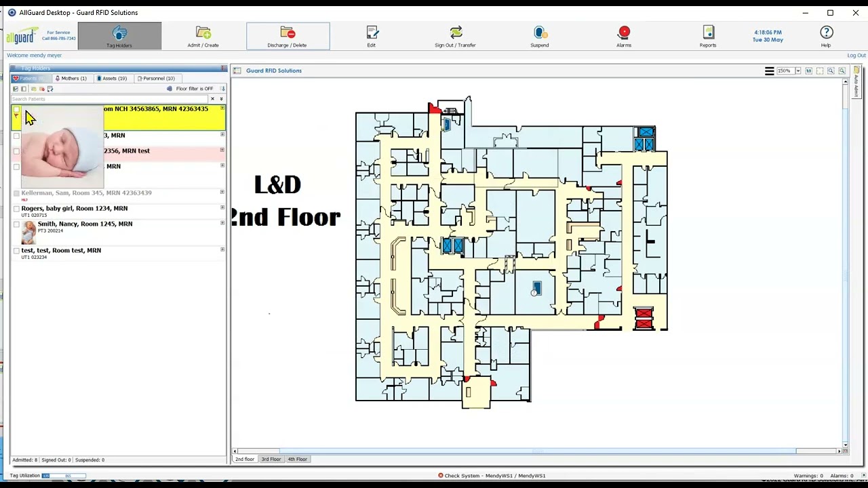Screen dimensions: 868x488
Task: Click the Log Out link
Action: (856, 56)
